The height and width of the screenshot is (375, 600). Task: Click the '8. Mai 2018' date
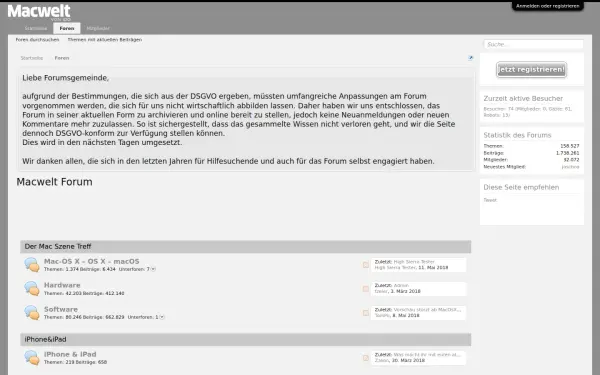pos(406,315)
